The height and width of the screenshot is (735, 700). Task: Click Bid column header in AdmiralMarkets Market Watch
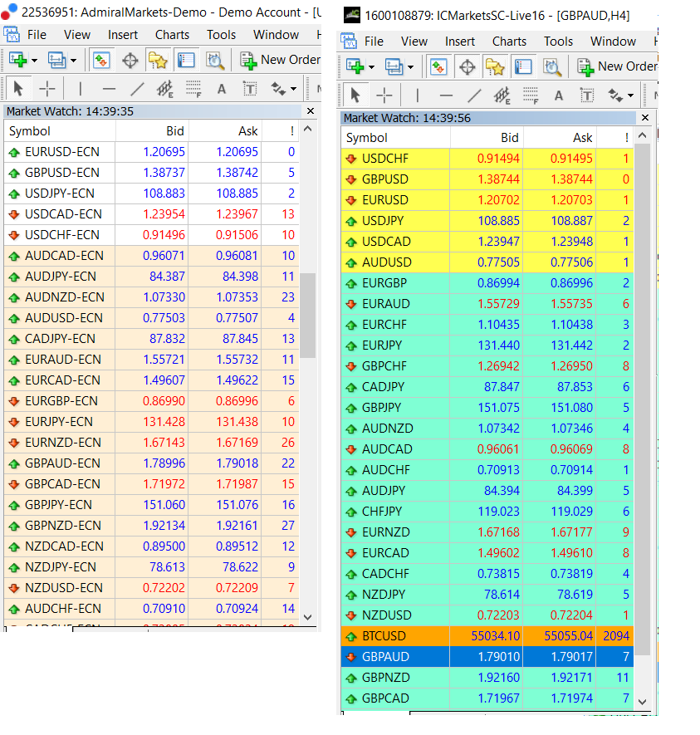152,130
